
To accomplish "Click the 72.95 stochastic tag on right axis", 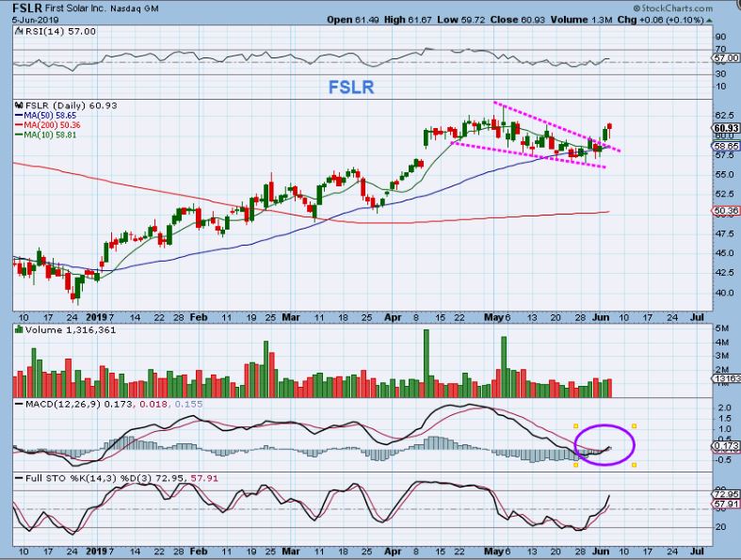I will click(726, 494).
